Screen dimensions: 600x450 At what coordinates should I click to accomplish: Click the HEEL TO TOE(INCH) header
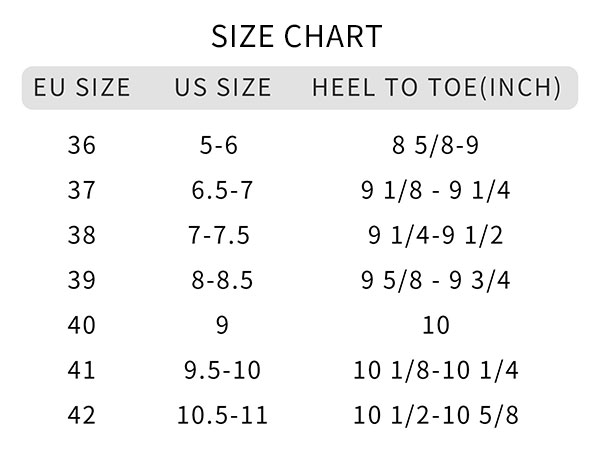pyautogui.click(x=436, y=88)
